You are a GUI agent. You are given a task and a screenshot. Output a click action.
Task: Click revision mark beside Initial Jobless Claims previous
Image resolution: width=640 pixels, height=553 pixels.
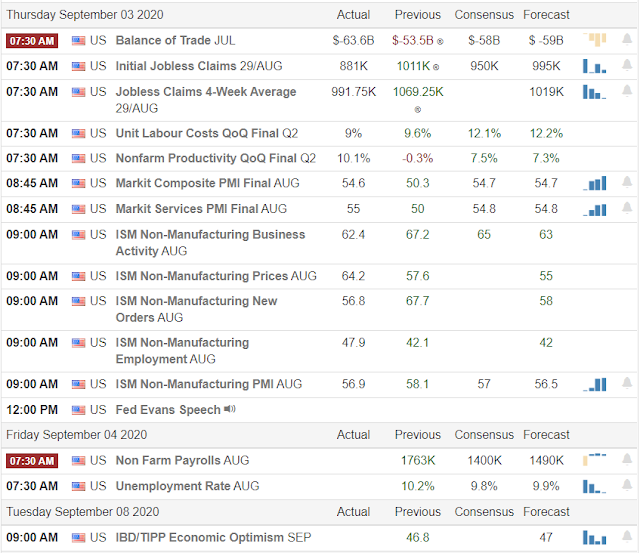tap(436, 67)
